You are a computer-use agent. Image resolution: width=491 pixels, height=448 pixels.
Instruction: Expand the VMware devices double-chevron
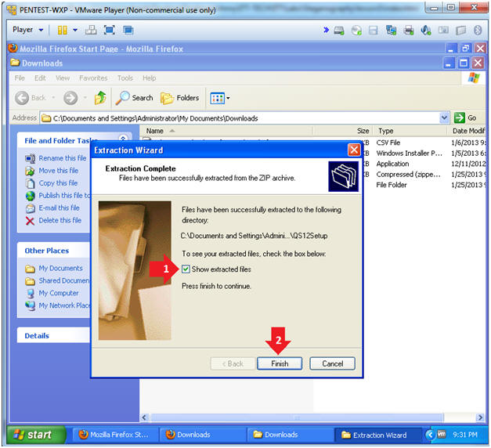click(326, 30)
